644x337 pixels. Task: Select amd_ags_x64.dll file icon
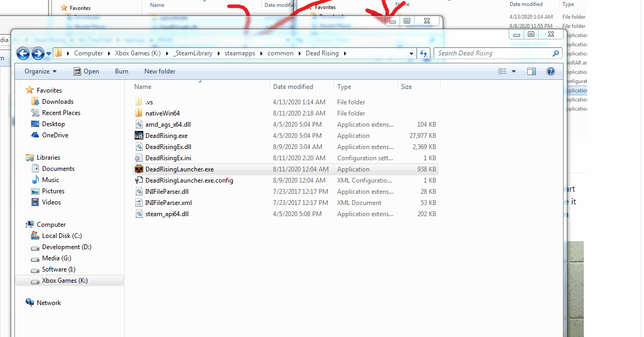tap(139, 124)
